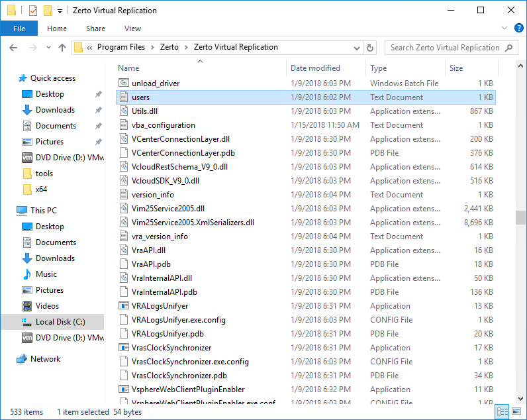Open the File menu tab

(x=19, y=28)
